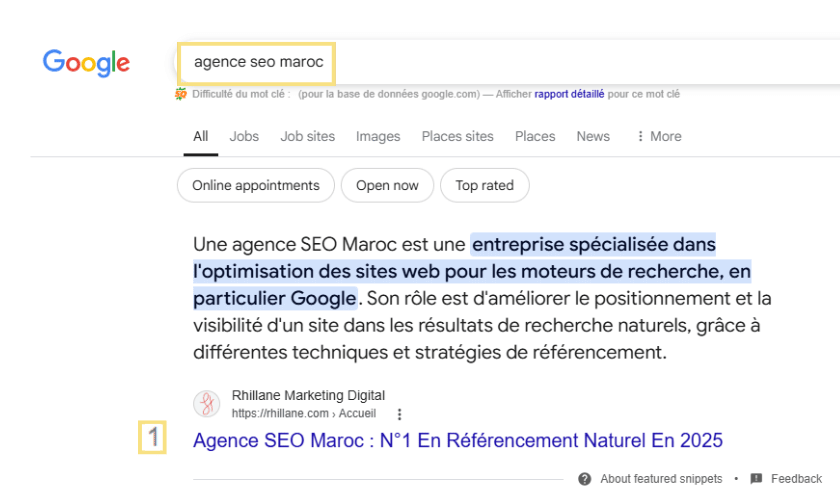Click the Google logo

86,62
